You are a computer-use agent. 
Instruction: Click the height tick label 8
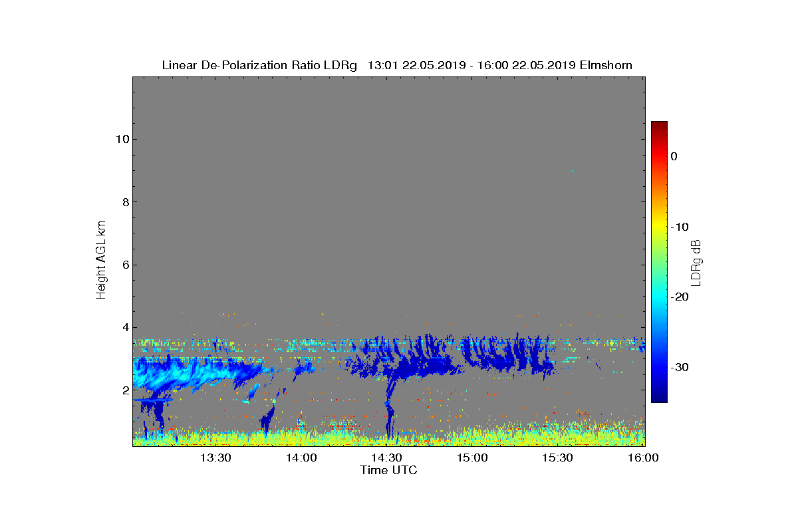tap(124, 202)
